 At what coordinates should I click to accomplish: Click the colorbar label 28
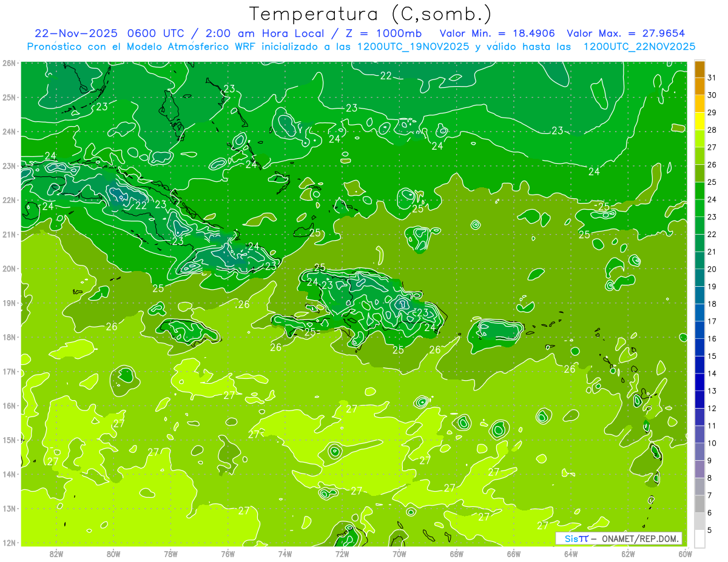click(712, 130)
